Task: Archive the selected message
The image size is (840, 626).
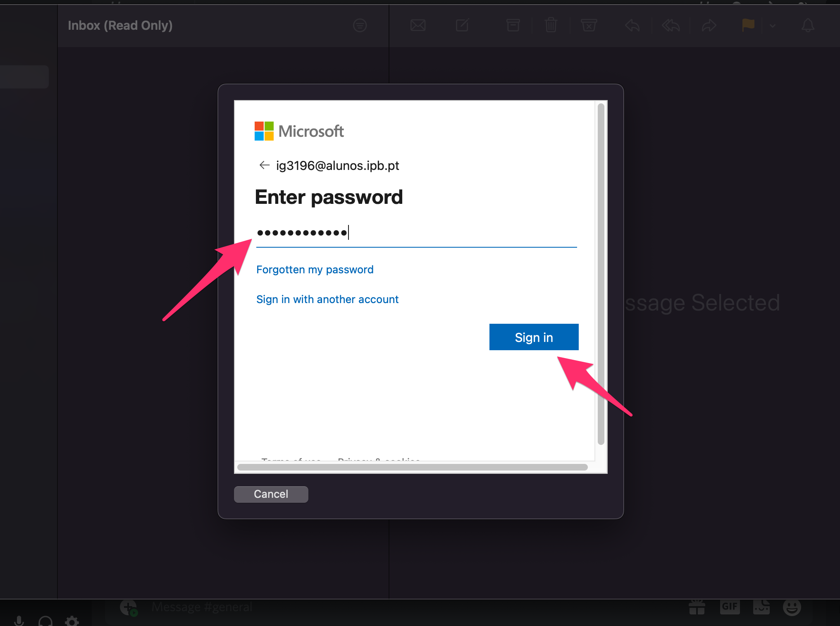Action: [513, 26]
